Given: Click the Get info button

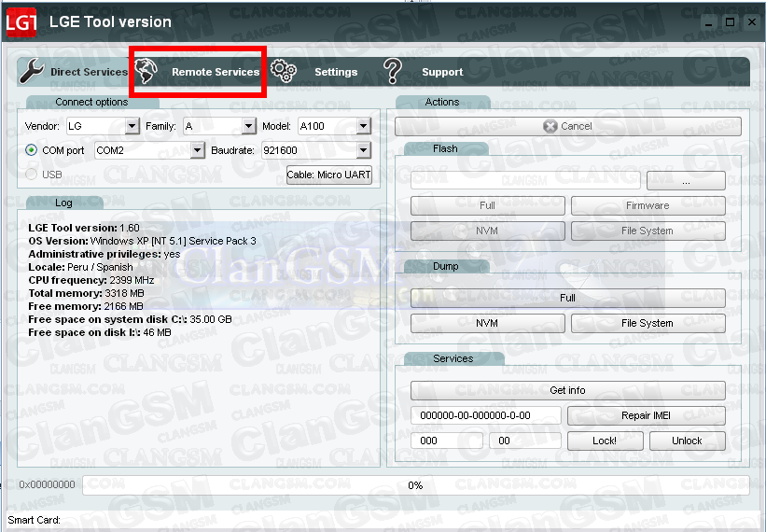Looking at the screenshot, I should click(x=567, y=390).
